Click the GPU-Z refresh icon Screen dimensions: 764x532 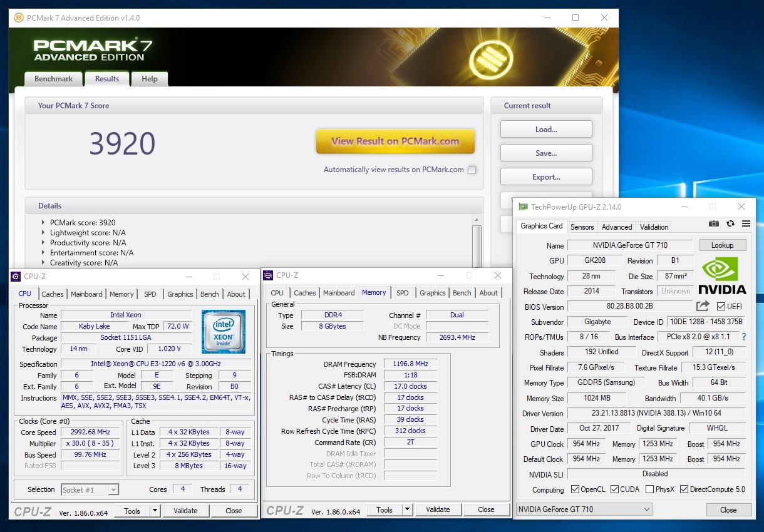click(x=730, y=223)
